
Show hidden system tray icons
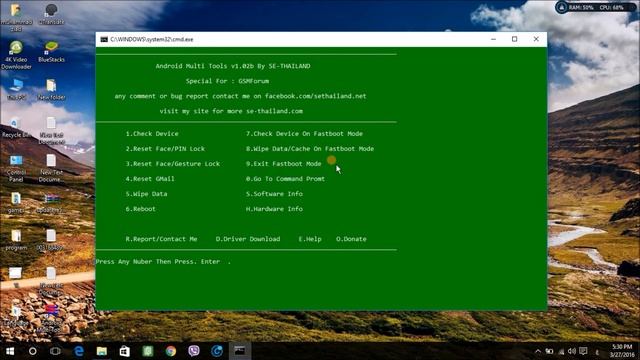(538, 351)
